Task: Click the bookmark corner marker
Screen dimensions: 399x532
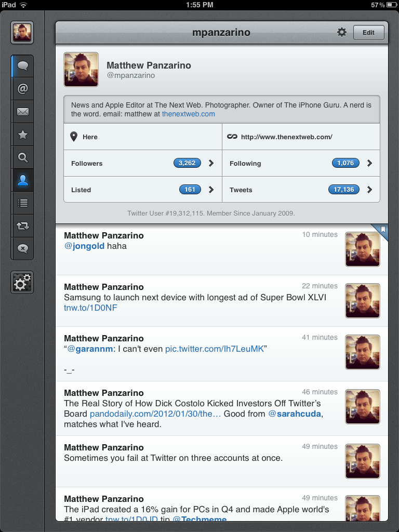Action: pos(381,231)
